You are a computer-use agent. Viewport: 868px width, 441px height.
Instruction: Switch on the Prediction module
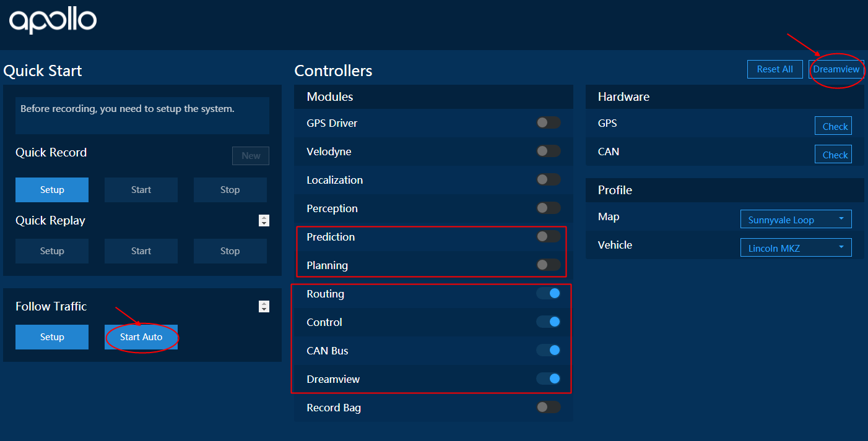pyautogui.click(x=548, y=236)
